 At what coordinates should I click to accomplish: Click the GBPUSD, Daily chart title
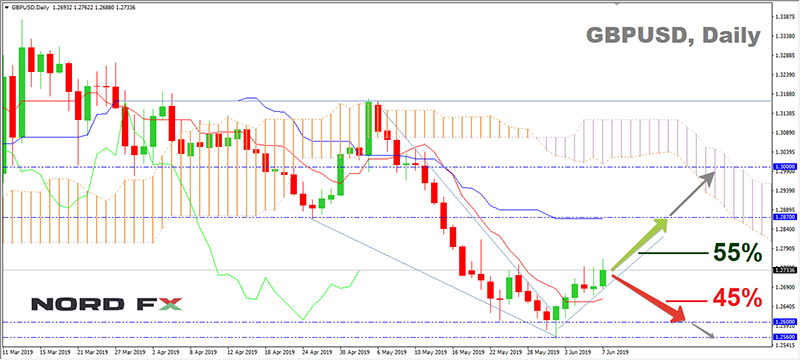673,36
